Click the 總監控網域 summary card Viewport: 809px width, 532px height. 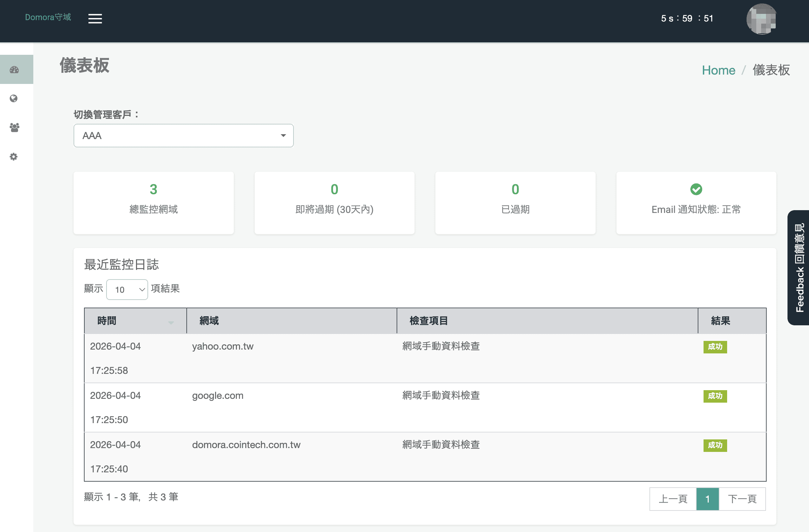pyautogui.click(x=153, y=203)
